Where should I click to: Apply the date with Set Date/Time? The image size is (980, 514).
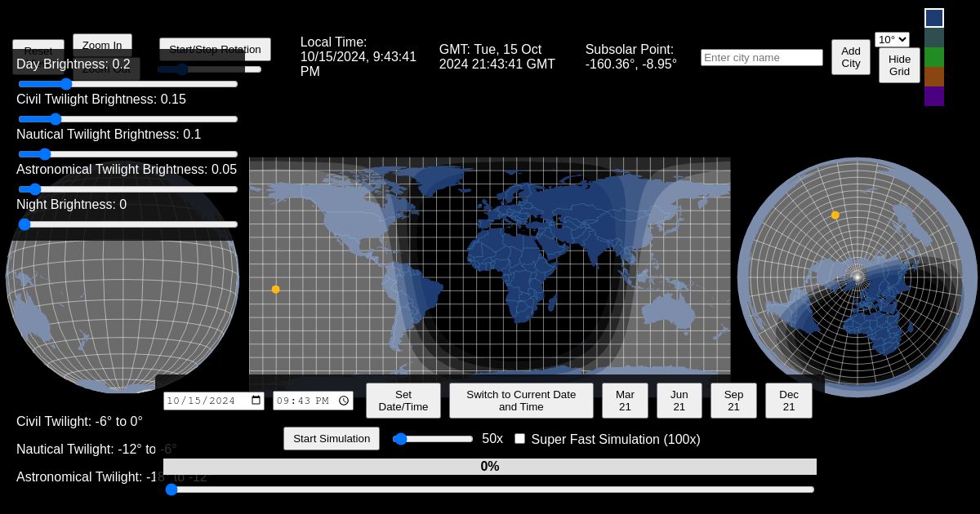coord(403,401)
